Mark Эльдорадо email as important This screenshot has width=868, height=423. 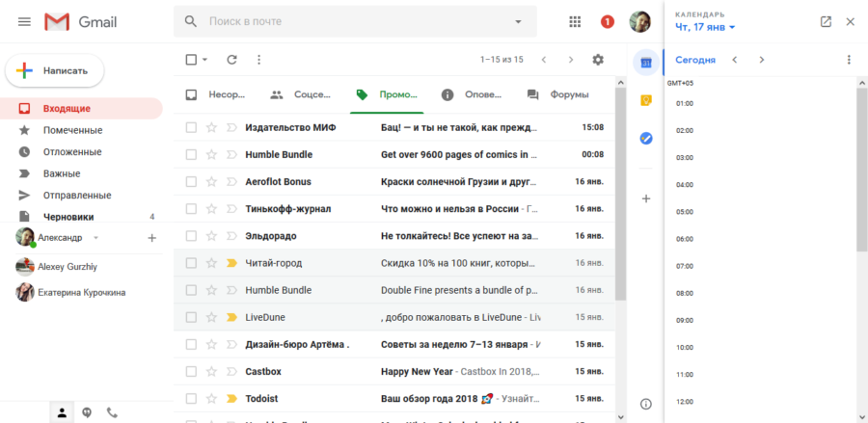pos(231,236)
